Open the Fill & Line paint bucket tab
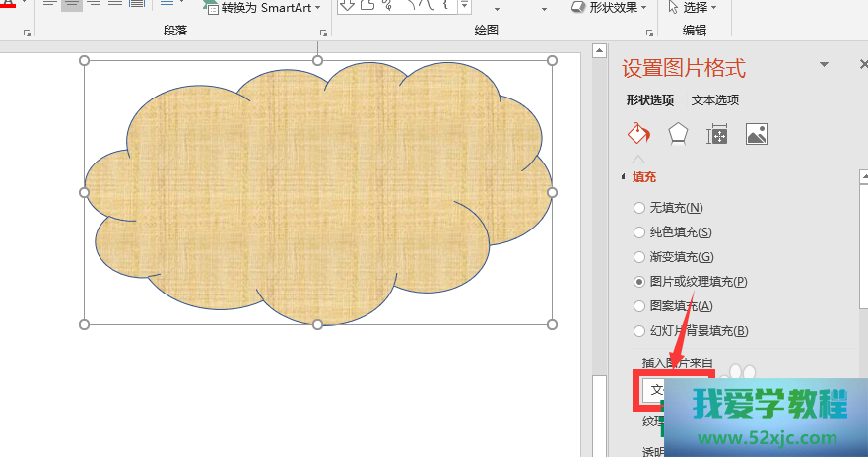Screen dimensions: 868x457 coord(638,134)
